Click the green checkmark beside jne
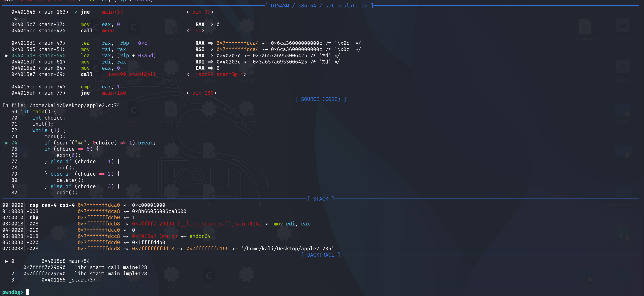 point(76,12)
